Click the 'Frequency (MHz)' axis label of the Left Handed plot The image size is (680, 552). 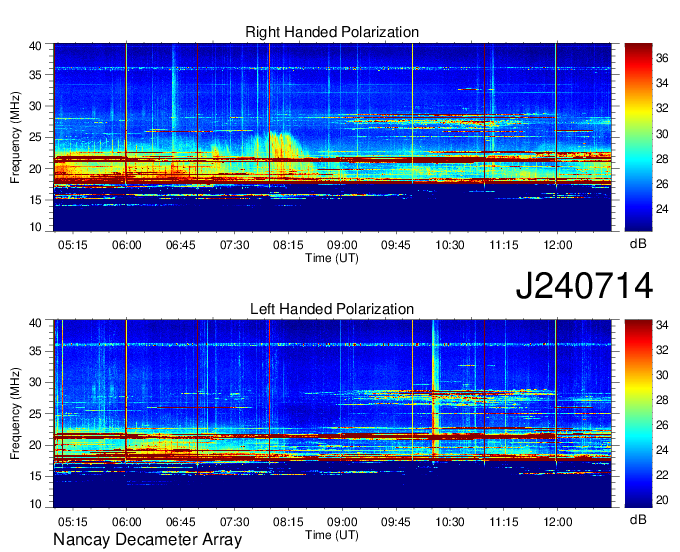point(15,414)
